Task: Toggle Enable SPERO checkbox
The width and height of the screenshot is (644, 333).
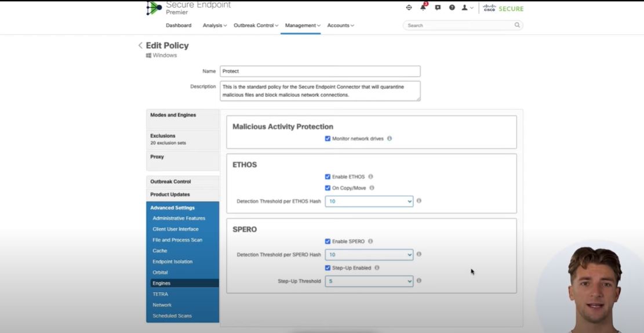Action: 328,241
